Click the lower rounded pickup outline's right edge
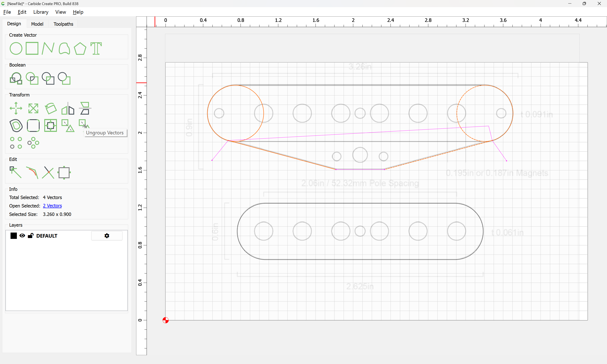 (x=483, y=231)
